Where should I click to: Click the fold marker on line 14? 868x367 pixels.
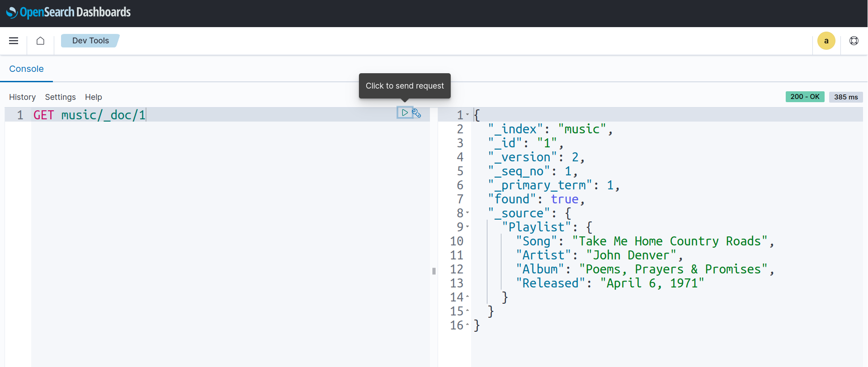click(x=467, y=297)
